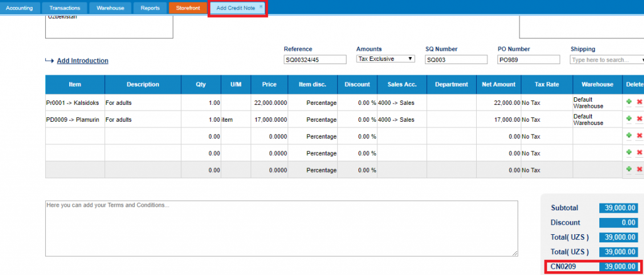The image size is (644, 275).
Task: Click red delete X in last grey row
Action: 639,169
